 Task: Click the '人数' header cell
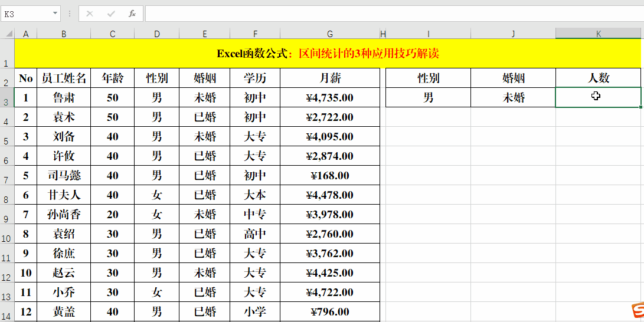coord(599,78)
